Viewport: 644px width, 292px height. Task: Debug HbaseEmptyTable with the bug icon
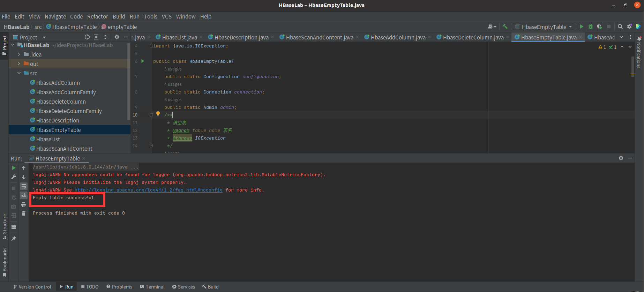point(591,27)
